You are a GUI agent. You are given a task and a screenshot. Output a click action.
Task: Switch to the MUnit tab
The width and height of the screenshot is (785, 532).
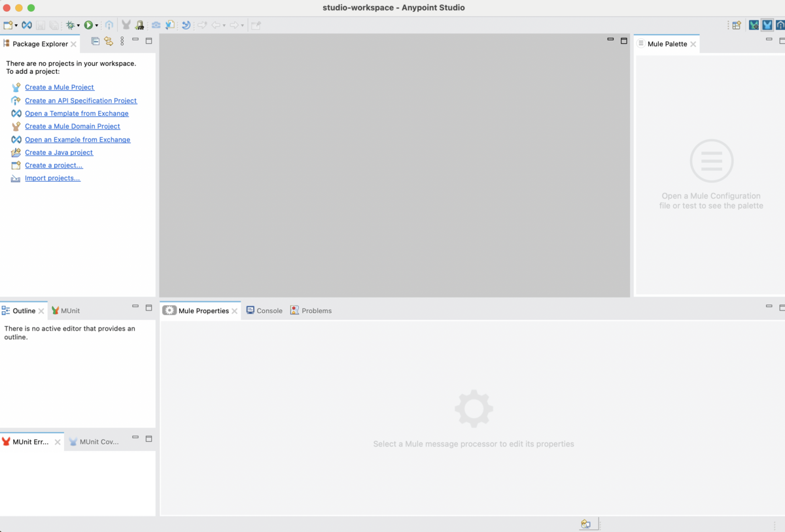65,311
